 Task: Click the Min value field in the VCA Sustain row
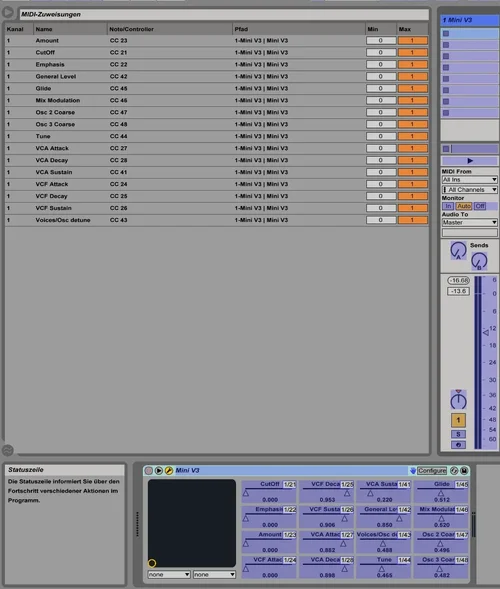pyautogui.click(x=381, y=172)
